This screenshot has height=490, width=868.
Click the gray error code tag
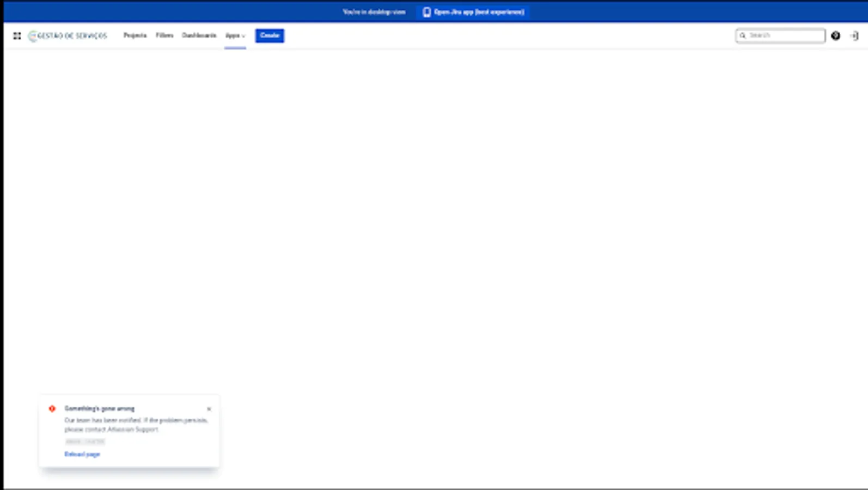point(85,442)
